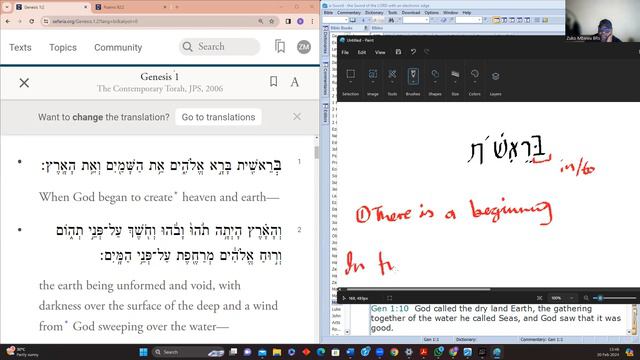
Task: Open text display settings 'A' in Sefaria
Action: (294, 82)
